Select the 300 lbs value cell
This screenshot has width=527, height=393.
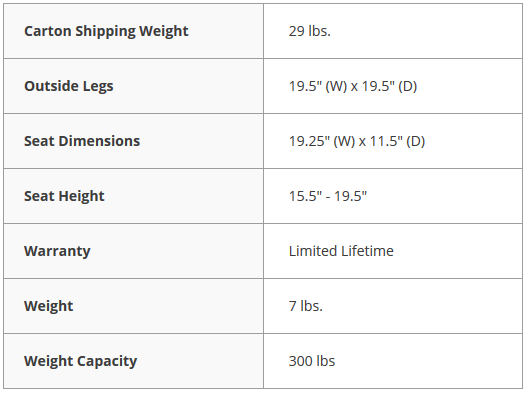click(393, 361)
